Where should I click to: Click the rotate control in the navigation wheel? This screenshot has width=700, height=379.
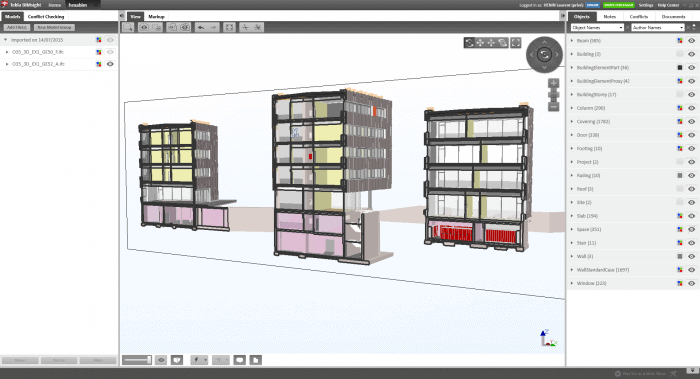544,54
